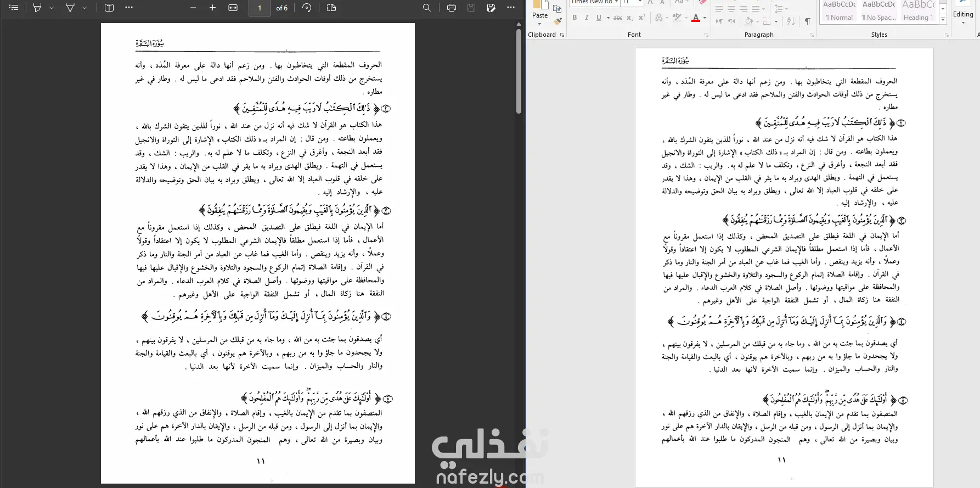Justify text in Word paragraph group
The height and width of the screenshot is (488, 980).
click(756, 9)
